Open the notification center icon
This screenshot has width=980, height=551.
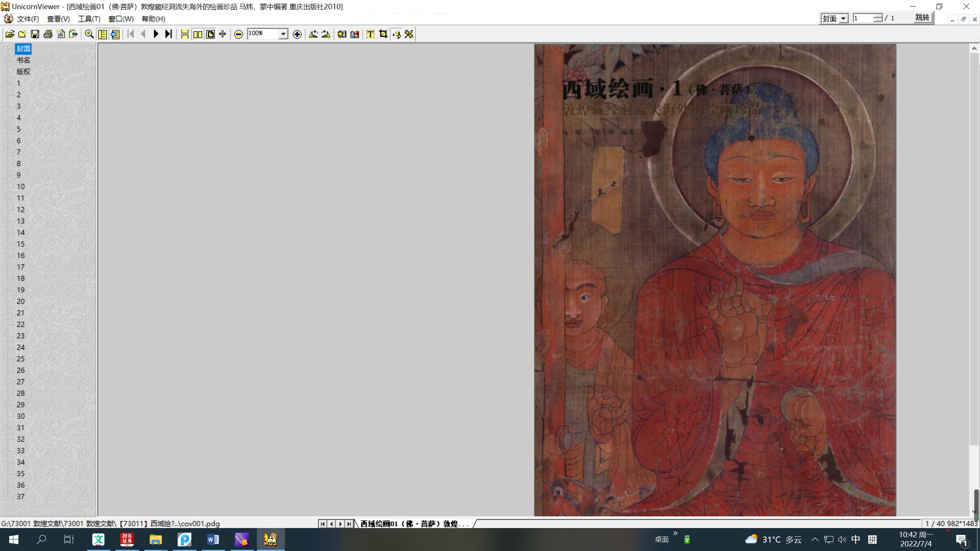click(x=962, y=540)
